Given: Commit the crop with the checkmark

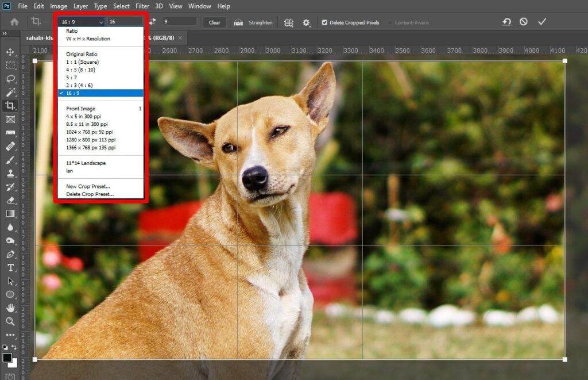Looking at the screenshot, I should (541, 22).
